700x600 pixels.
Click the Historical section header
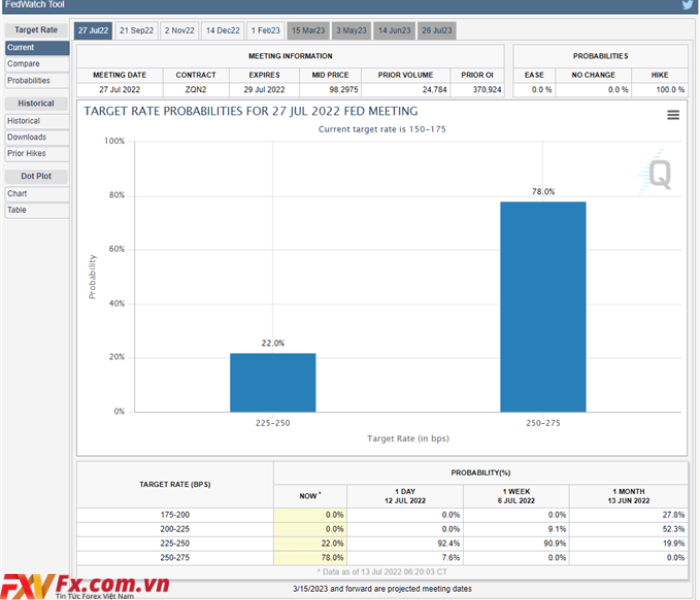pos(36,103)
